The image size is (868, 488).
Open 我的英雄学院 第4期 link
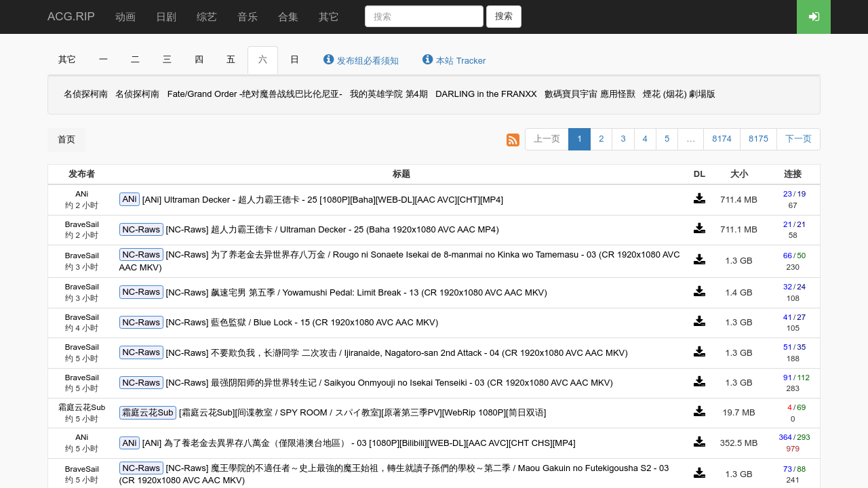389,94
